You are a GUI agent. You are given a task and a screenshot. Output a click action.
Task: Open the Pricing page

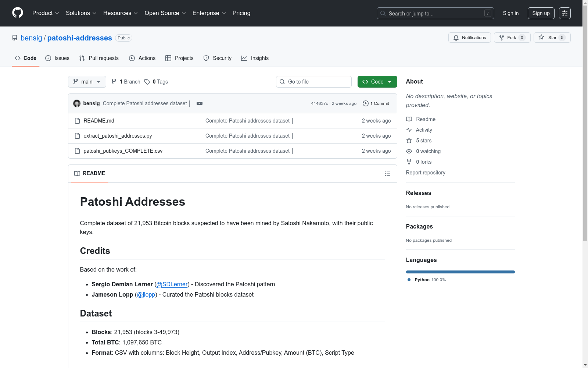tap(241, 13)
